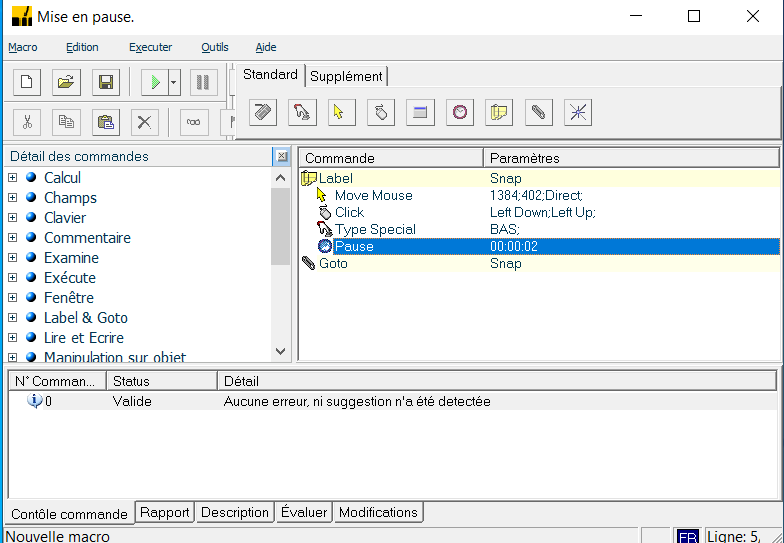This screenshot has height=543, width=784.
Task: Insert a Pause command using the clock icon
Action: (459, 112)
